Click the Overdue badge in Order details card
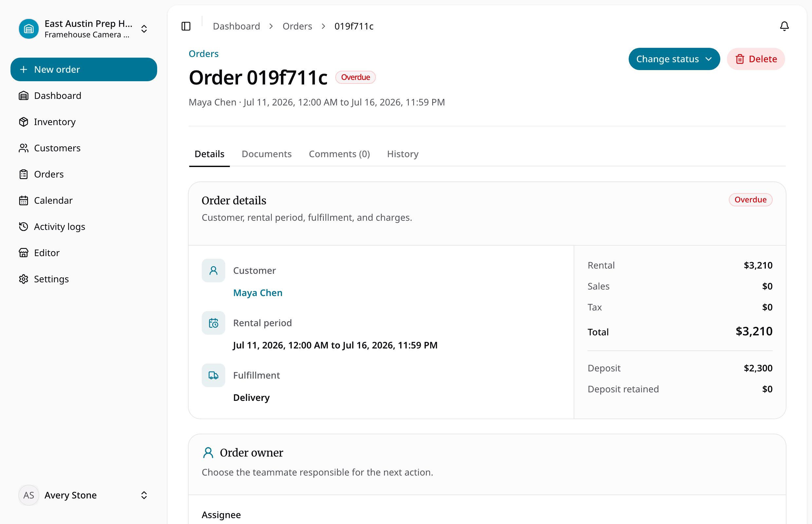 [x=750, y=200]
